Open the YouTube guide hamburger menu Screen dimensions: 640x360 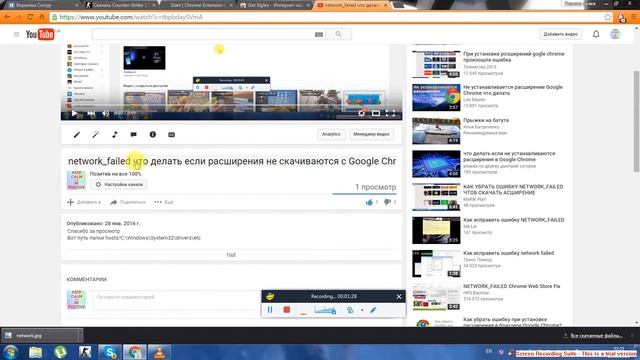tap(16, 35)
